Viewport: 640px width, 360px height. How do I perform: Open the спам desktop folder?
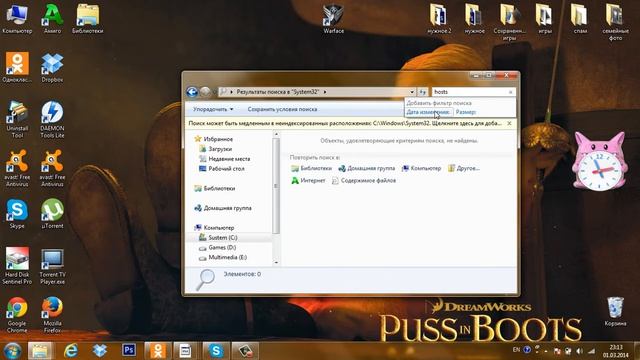click(x=580, y=19)
